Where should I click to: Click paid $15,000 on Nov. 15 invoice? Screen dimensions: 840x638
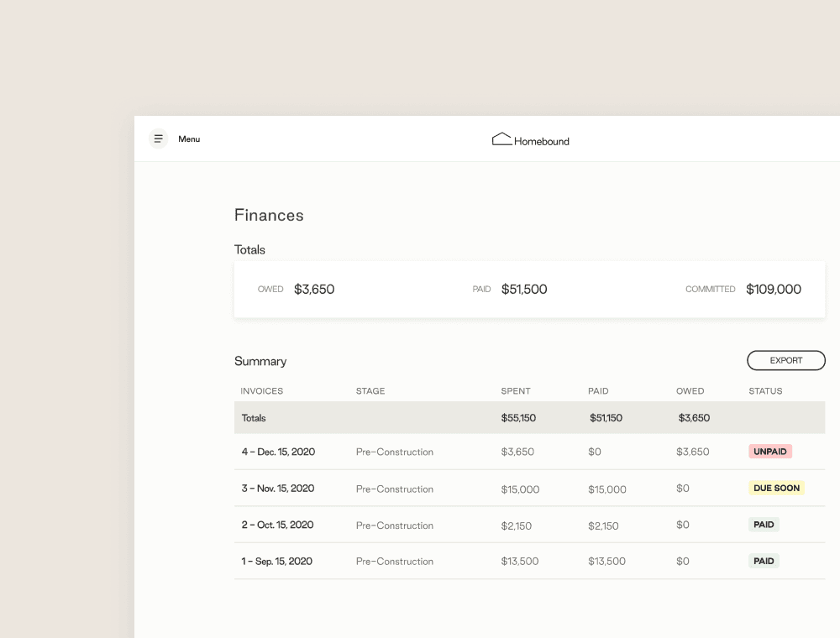click(x=607, y=489)
